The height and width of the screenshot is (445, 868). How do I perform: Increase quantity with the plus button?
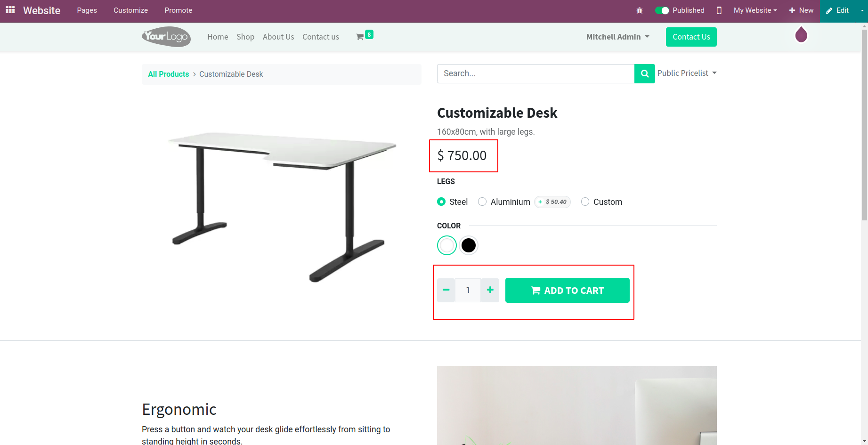[x=490, y=290]
